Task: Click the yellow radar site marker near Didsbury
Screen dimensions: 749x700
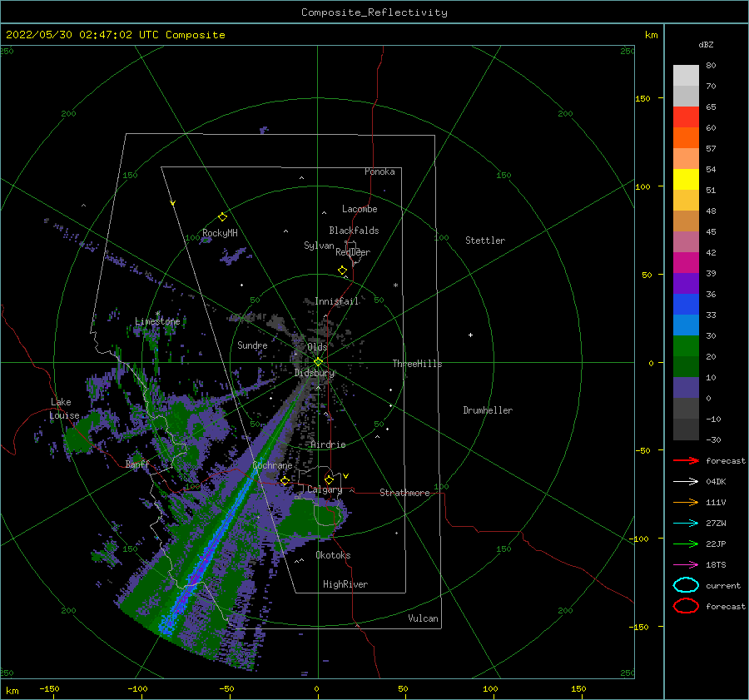Action: 318,362
